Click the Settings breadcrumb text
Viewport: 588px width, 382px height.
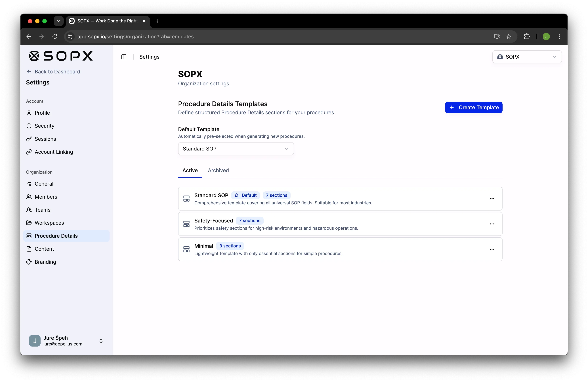149,57
